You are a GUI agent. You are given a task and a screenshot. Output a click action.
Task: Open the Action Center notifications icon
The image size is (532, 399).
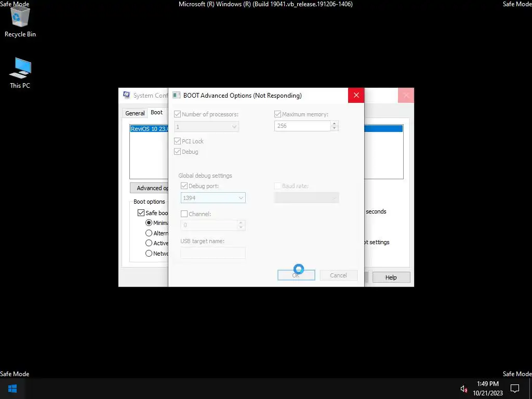(515, 389)
